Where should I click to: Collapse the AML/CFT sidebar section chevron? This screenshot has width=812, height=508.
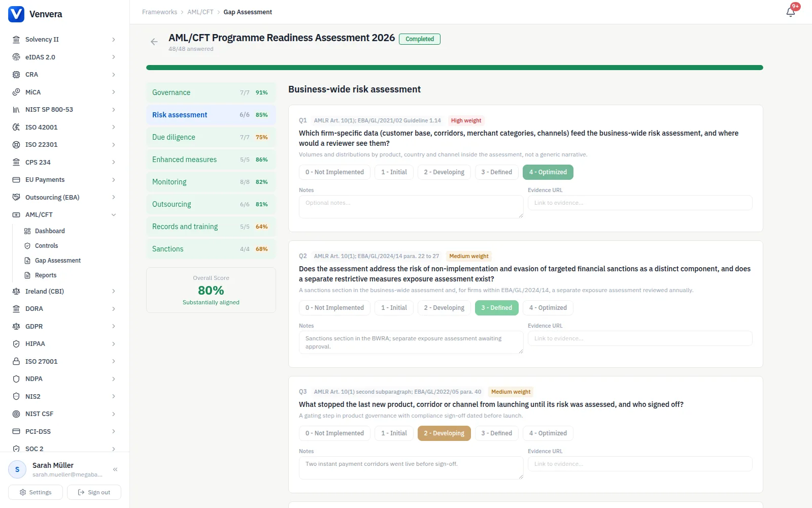click(114, 215)
